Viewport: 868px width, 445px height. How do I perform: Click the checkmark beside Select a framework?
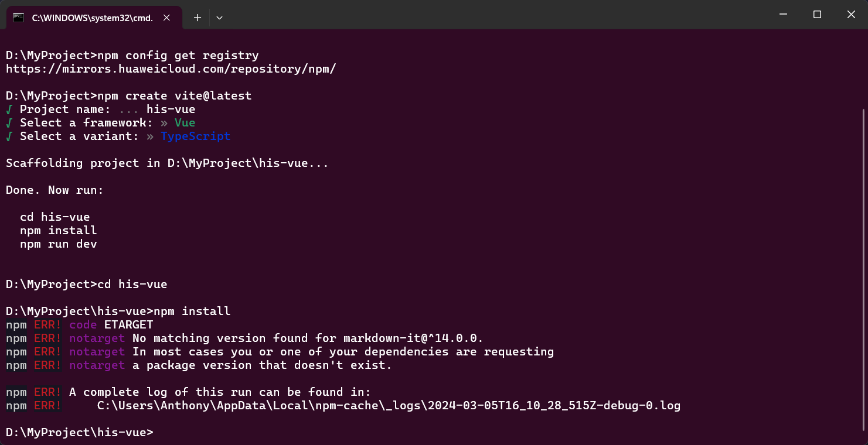coord(9,123)
